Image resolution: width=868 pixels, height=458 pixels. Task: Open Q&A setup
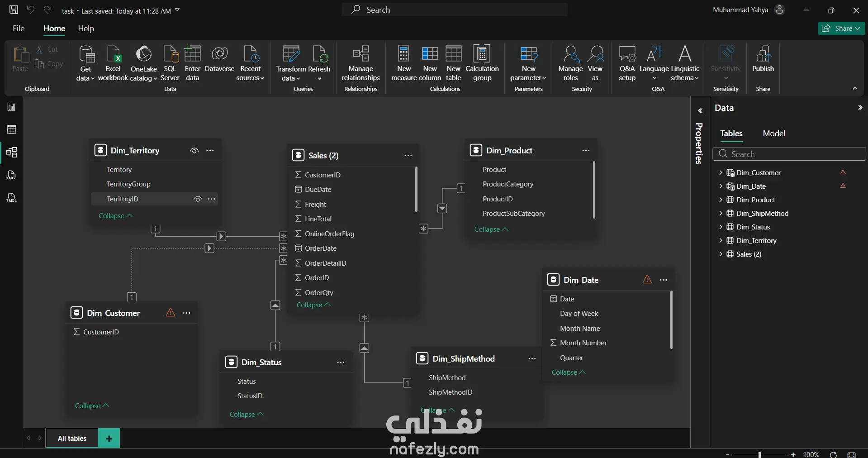click(x=627, y=63)
